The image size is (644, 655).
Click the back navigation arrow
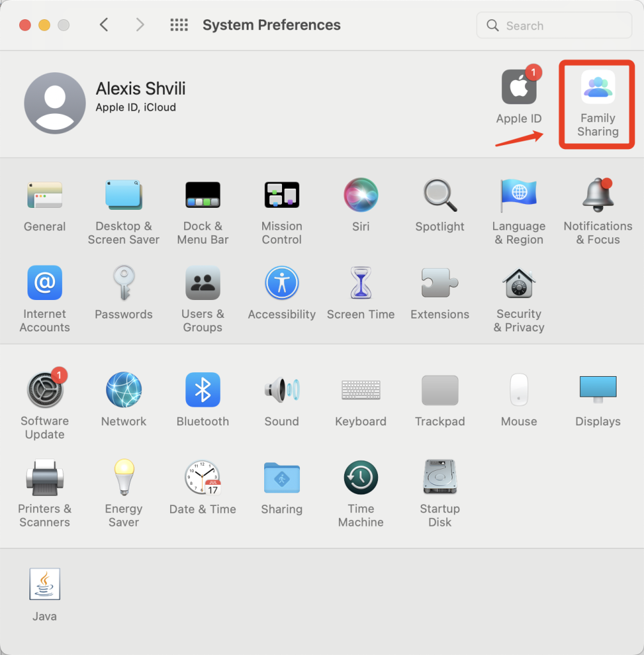[104, 25]
